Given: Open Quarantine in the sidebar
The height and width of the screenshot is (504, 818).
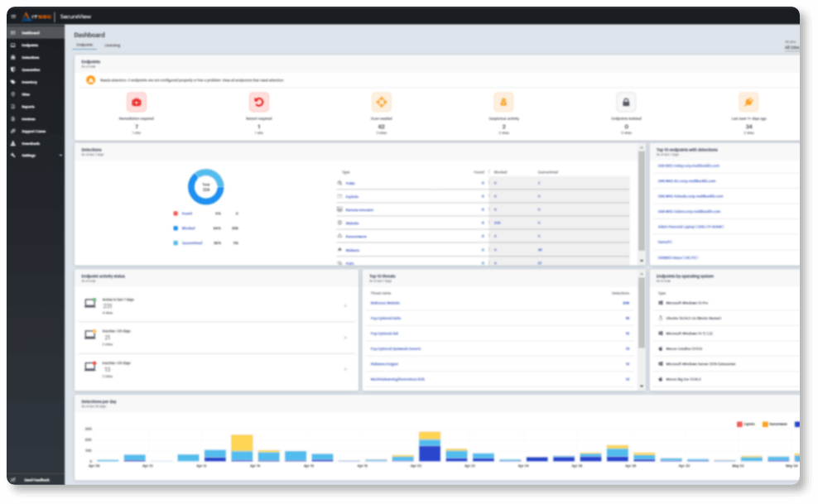Looking at the screenshot, I should pos(36,70).
